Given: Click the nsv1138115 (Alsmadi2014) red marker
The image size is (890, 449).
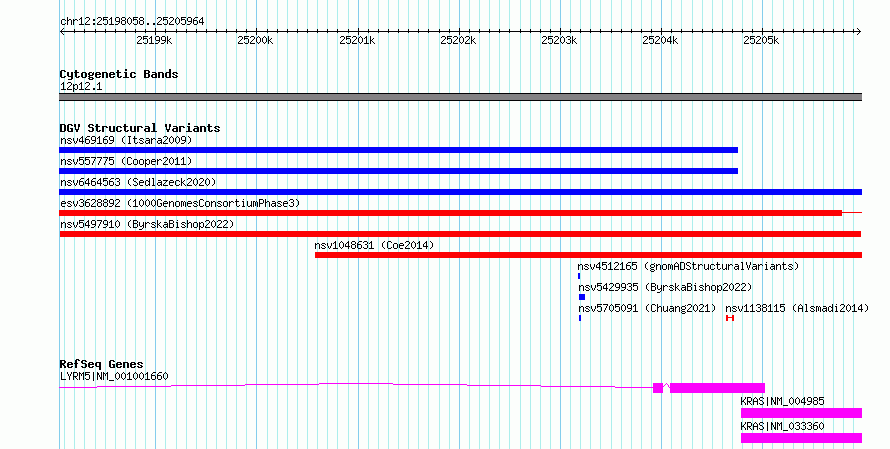Looking at the screenshot, I should tap(730, 318).
